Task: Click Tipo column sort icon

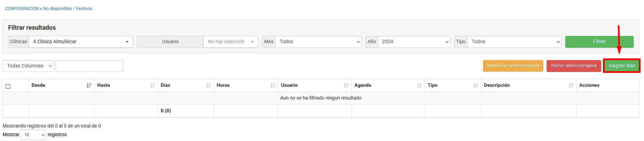Action: (475, 85)
